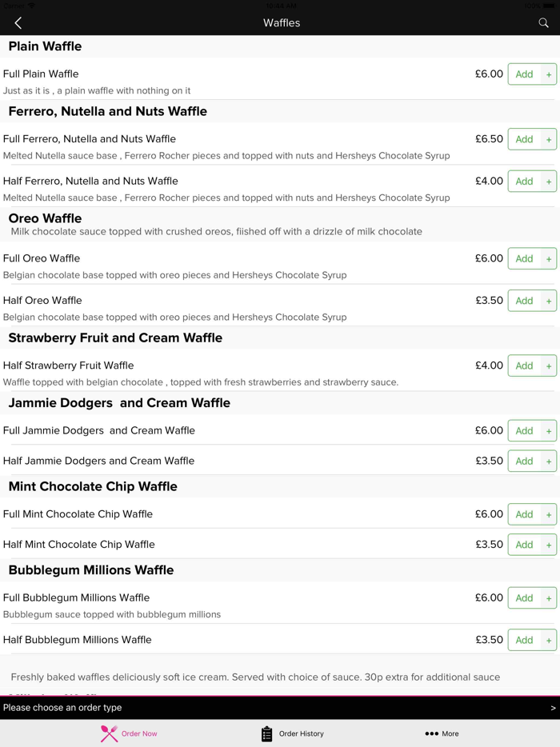This screenshot has width=560, height=747.
Task: Open order type chevron at bar's right
Action: pos(553,708)
